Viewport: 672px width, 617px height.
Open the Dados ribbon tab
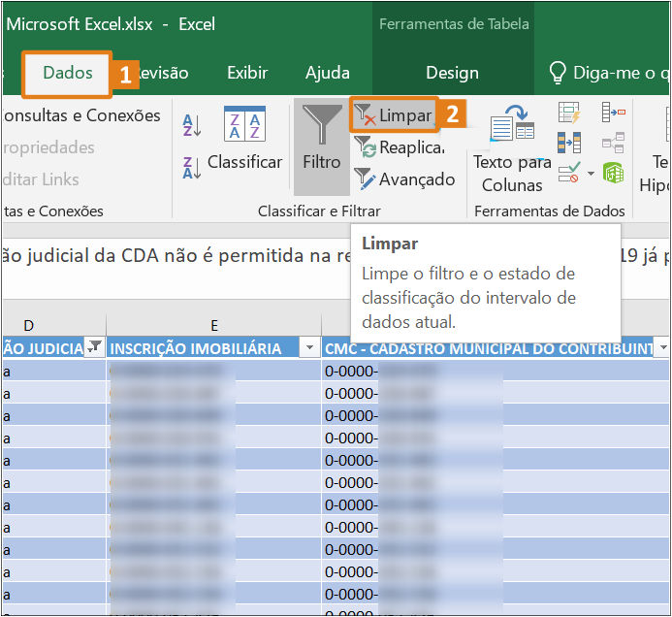[68, 73]
